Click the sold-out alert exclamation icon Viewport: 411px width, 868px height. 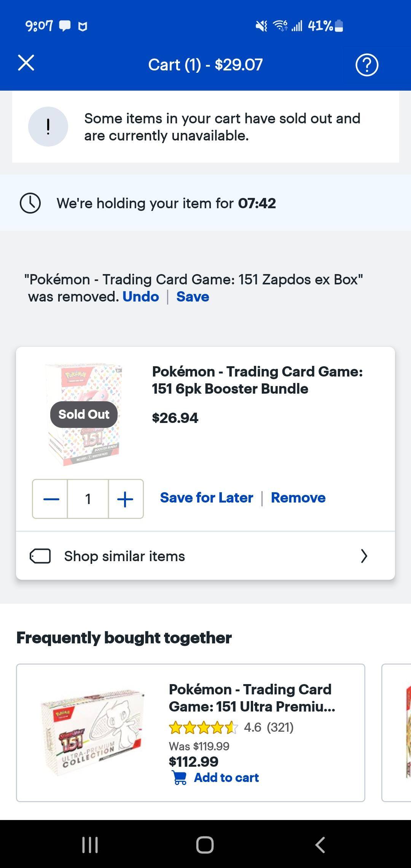[x=47, y=126]
